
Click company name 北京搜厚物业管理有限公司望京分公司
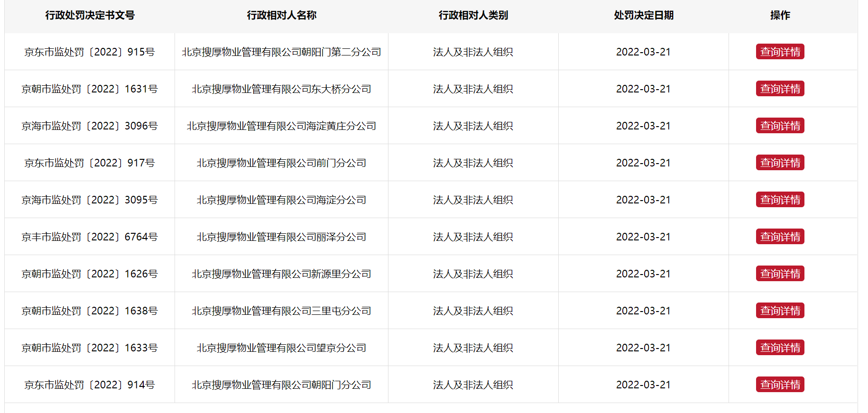(x=281, y=348)
